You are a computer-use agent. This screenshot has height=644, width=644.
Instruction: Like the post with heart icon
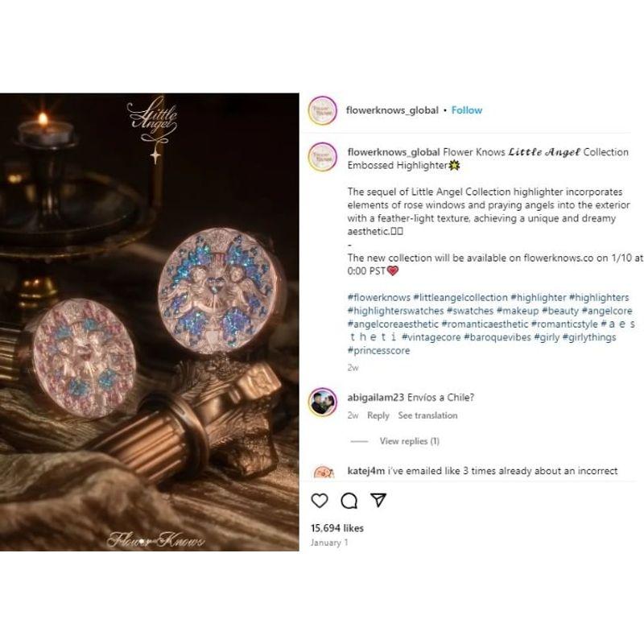[x=320, y=500]
